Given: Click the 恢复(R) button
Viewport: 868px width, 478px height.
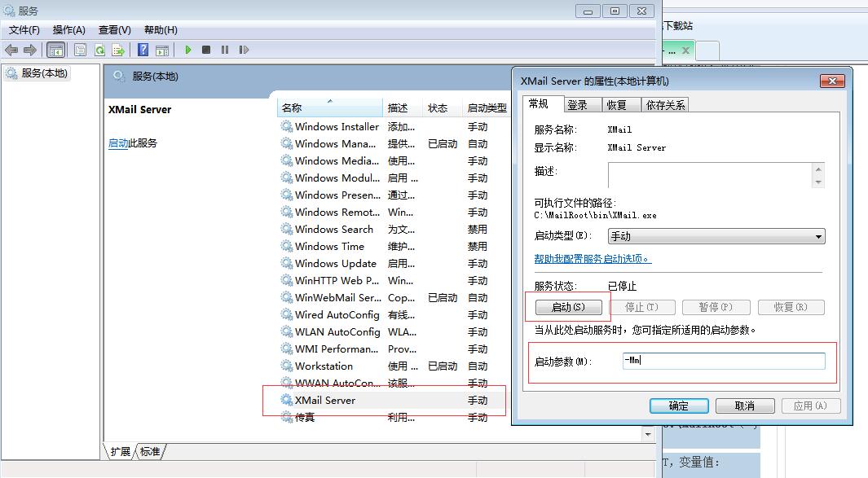Looking at the screenshot, I should pos(791,307).
